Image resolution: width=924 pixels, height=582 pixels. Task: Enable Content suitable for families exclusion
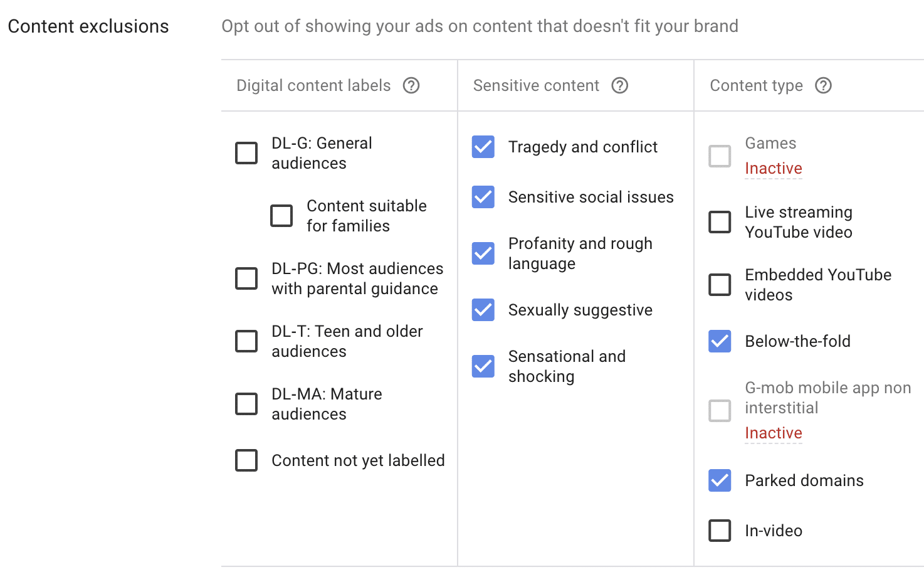(x=281, y=216)
